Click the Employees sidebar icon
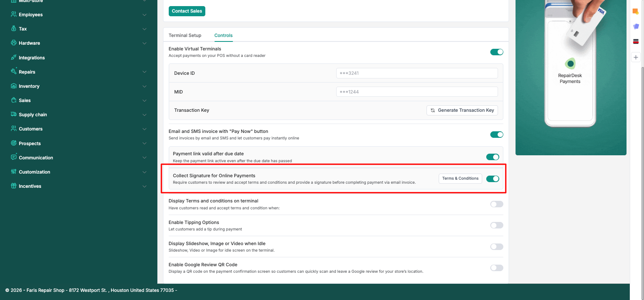This screenshot has height=300, width=644. coord(14,14)
